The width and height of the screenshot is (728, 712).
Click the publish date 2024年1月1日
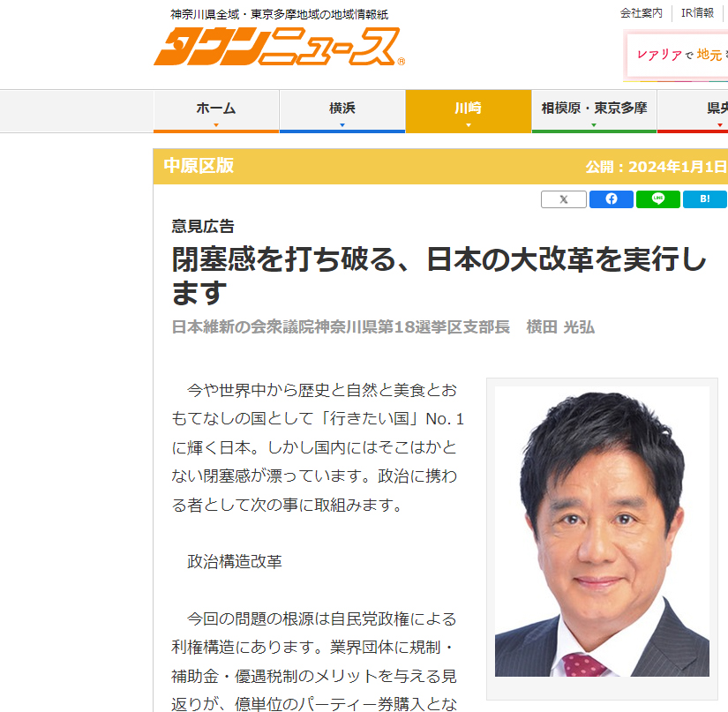pyautogui.click(x=678, y=167)
